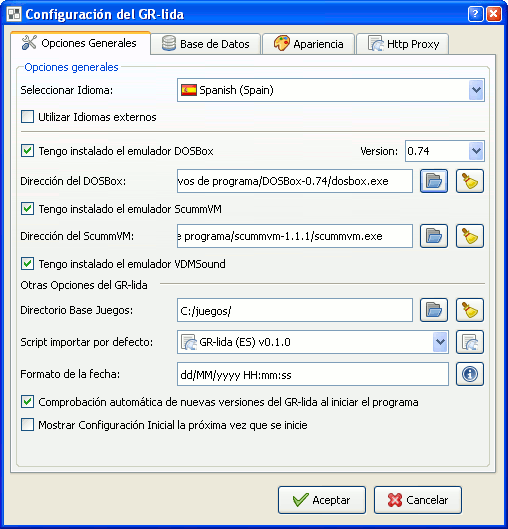Browse for the DOSBox executable location

click(x=434, y=181)
